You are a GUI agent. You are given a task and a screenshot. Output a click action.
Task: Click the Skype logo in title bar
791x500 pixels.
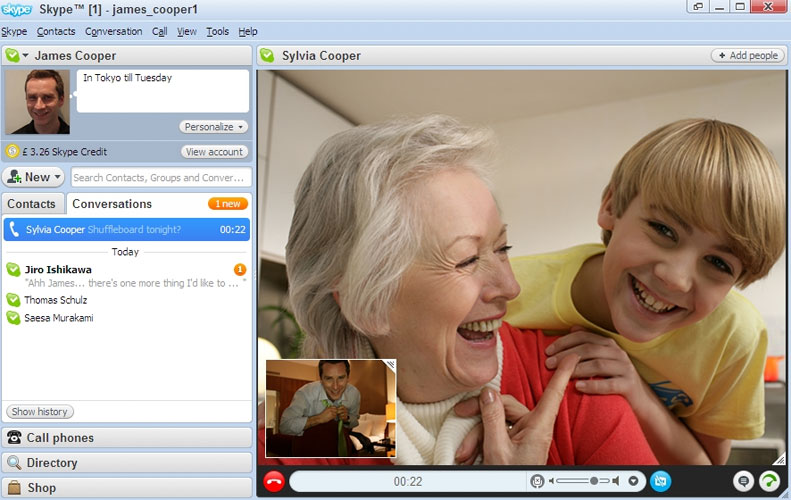click(x=17, y=9)
